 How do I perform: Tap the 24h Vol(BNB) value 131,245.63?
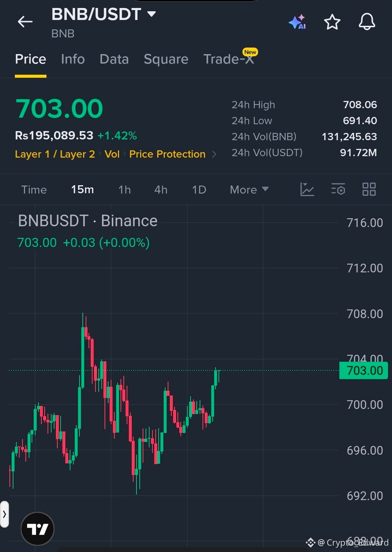click(349, 137)
